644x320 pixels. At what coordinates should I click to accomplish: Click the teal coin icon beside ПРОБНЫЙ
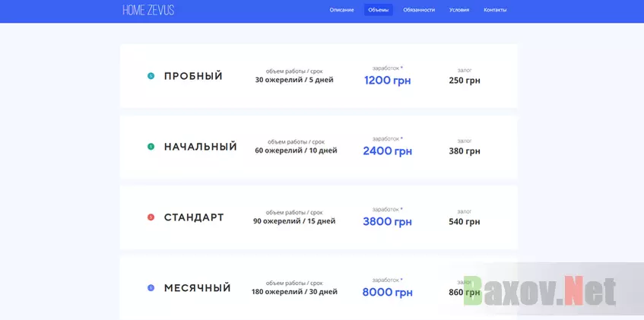(x=151, y=76)
